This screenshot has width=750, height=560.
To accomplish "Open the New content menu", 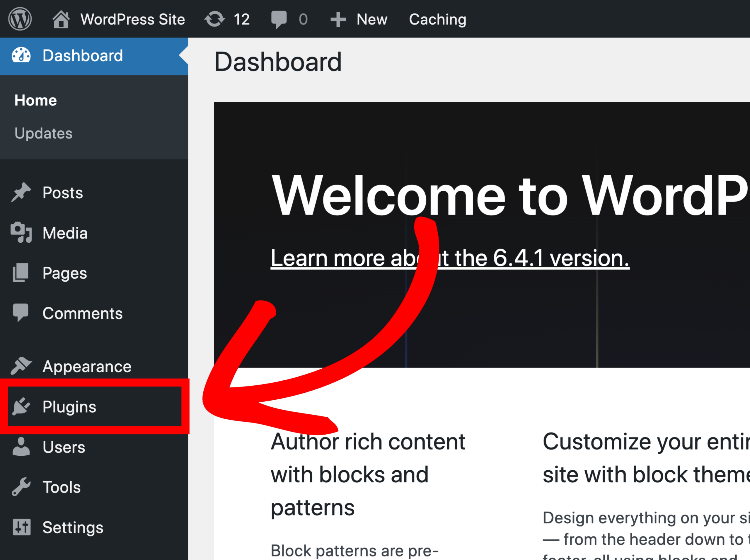I will pos(372,19).
